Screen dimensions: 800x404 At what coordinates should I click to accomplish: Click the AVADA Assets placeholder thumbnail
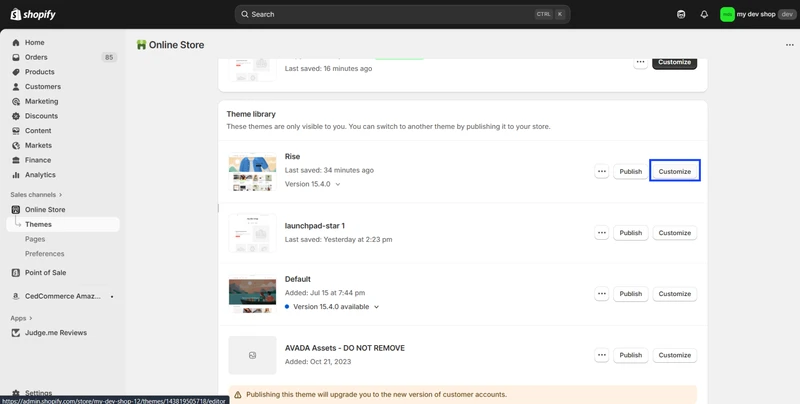[x=253, y=355]
